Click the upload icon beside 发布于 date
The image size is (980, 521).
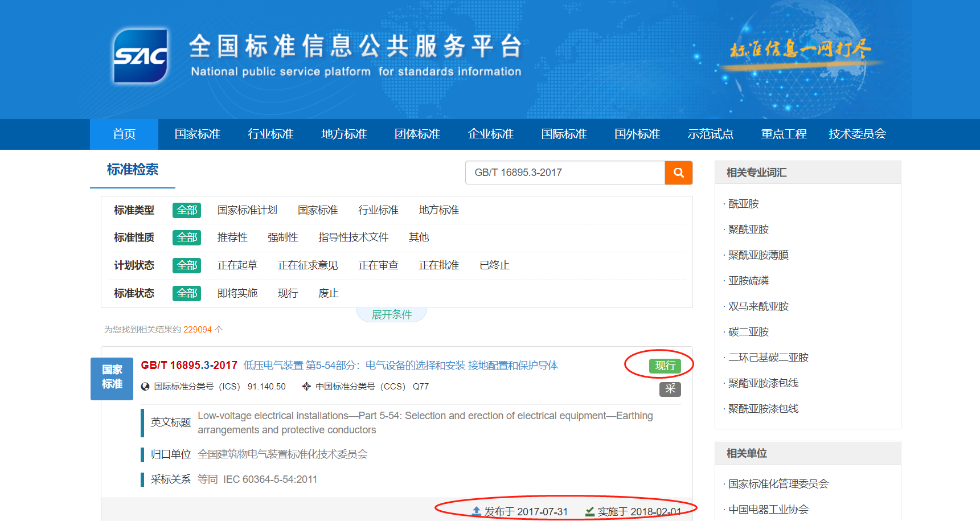476,511
